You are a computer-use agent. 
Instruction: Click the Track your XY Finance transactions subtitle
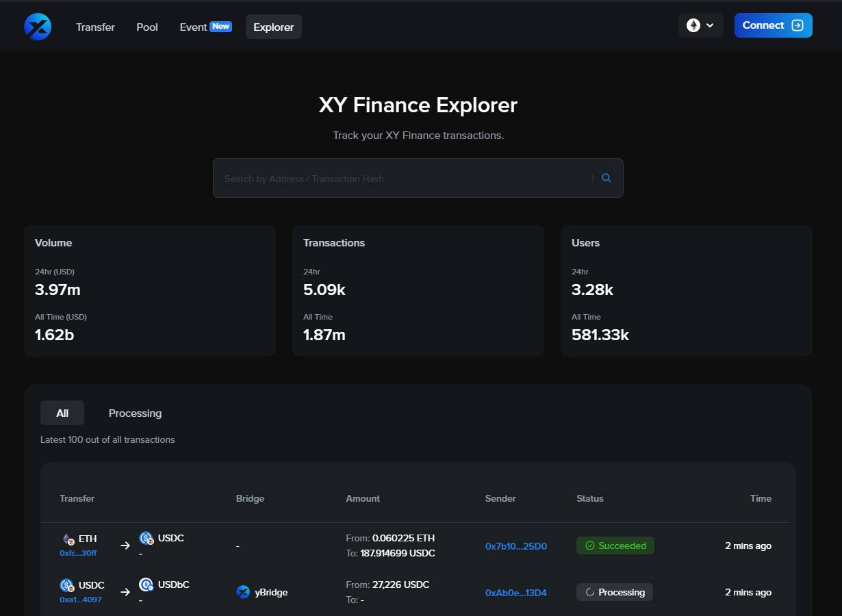(x=418, y=136)
